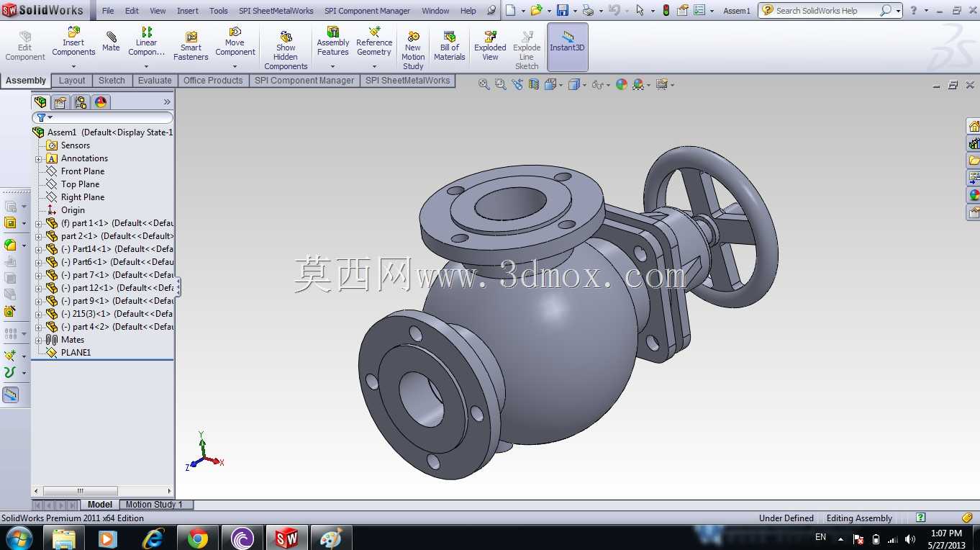Click the Move Component tool
980x550 pixels.
(235, 42)
